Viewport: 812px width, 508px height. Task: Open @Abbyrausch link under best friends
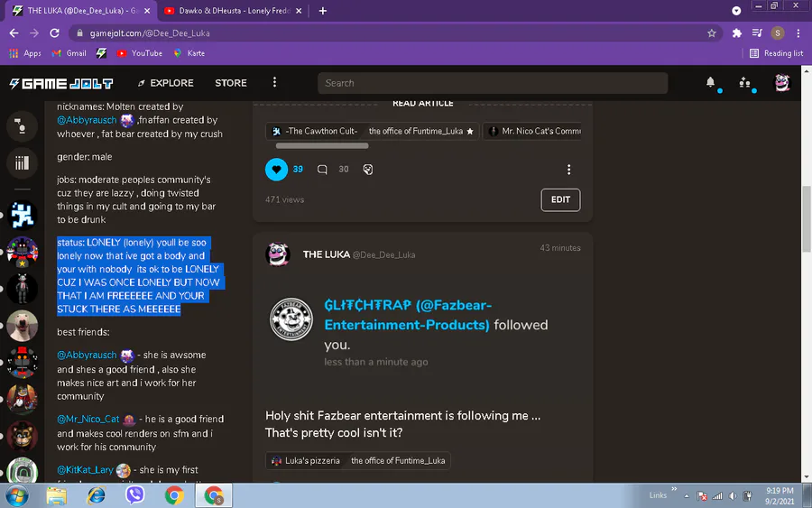87,356
